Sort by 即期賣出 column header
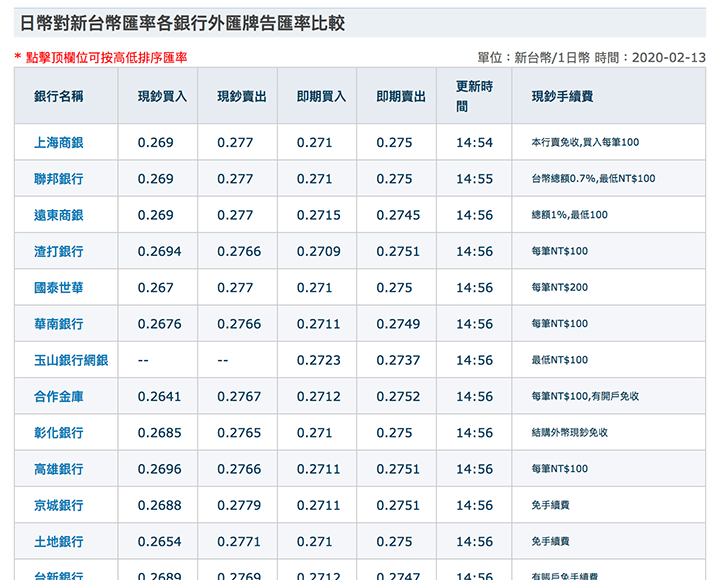The image size is (720, 580). [401, 96]
